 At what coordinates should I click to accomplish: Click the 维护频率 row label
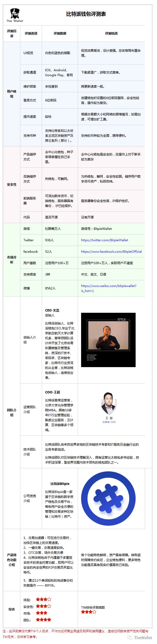30,86
